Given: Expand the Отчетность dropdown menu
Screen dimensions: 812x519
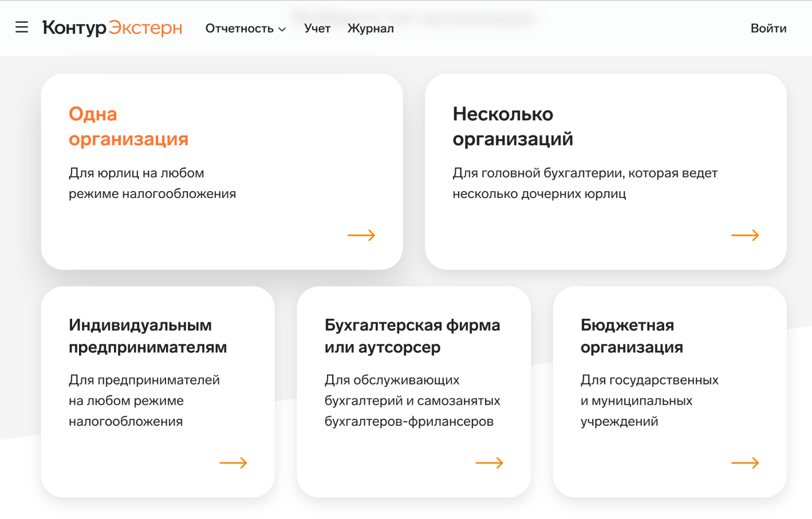Looking at the screenshot, I should 239,29.
